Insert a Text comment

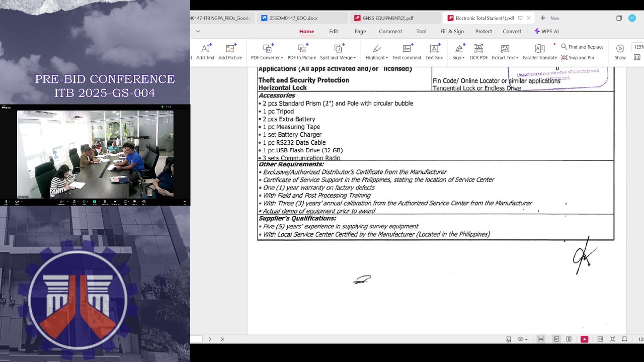pyautogui.click(x=407, y=52)
